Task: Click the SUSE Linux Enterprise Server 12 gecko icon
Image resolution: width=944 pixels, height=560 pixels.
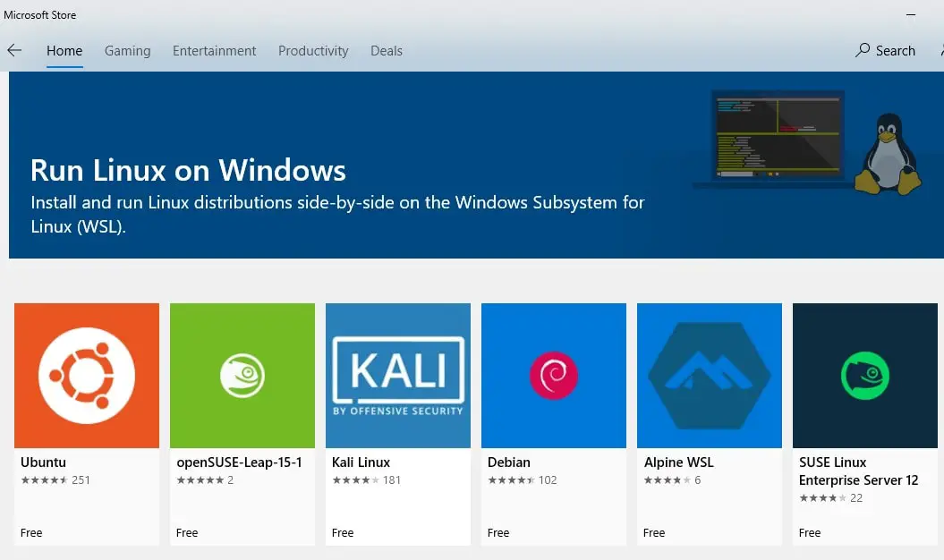Action: (x=864, y=375)
